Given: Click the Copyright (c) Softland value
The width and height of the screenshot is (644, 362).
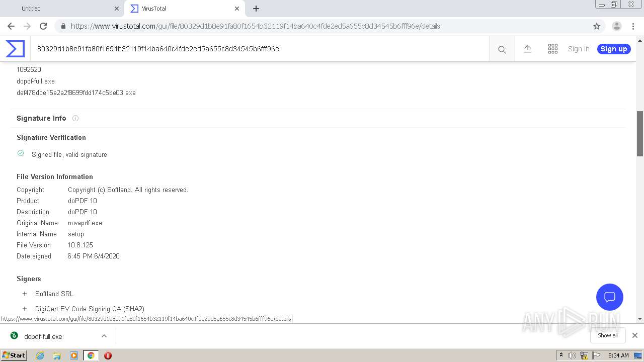Looking at the screenshot, I should [128, 190].
